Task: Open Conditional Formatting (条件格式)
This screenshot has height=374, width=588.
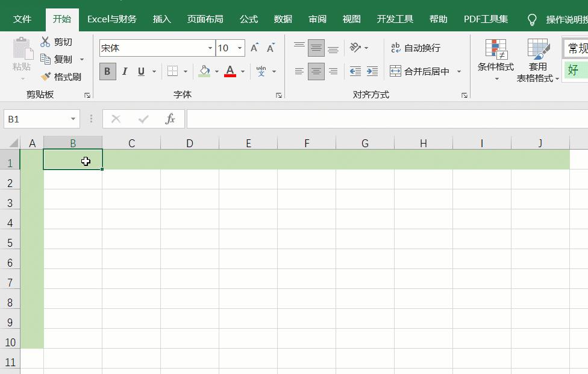Action: pyautogui.click(x=495, y=59)
